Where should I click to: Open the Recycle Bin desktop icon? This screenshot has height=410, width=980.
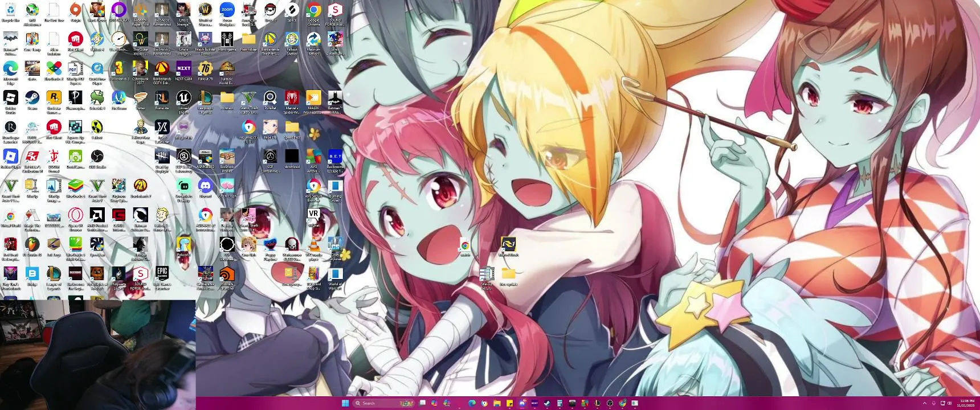pos(10,13)
